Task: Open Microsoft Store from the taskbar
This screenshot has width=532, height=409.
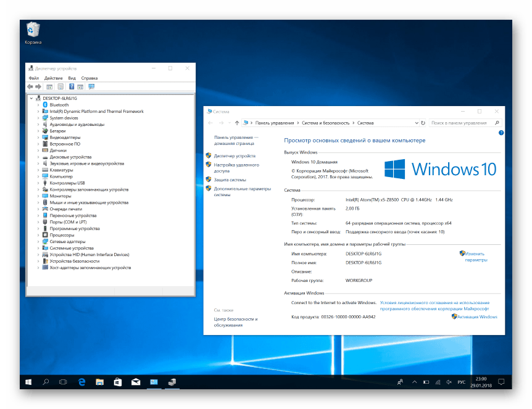Action: [118, 382]
